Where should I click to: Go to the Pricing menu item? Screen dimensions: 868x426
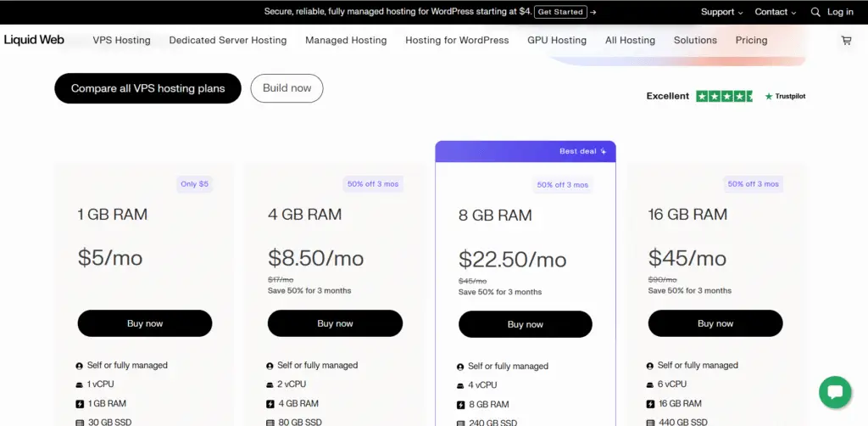click(751, 40)
